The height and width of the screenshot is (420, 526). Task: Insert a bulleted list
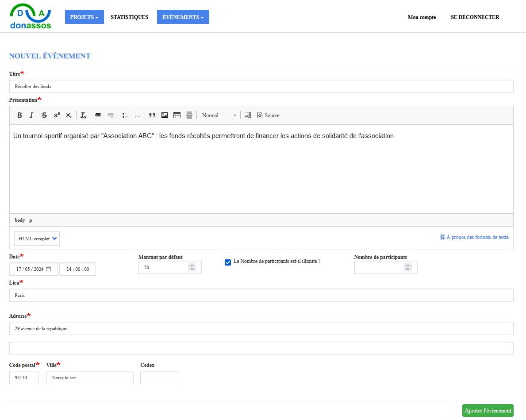coord(125,116)
